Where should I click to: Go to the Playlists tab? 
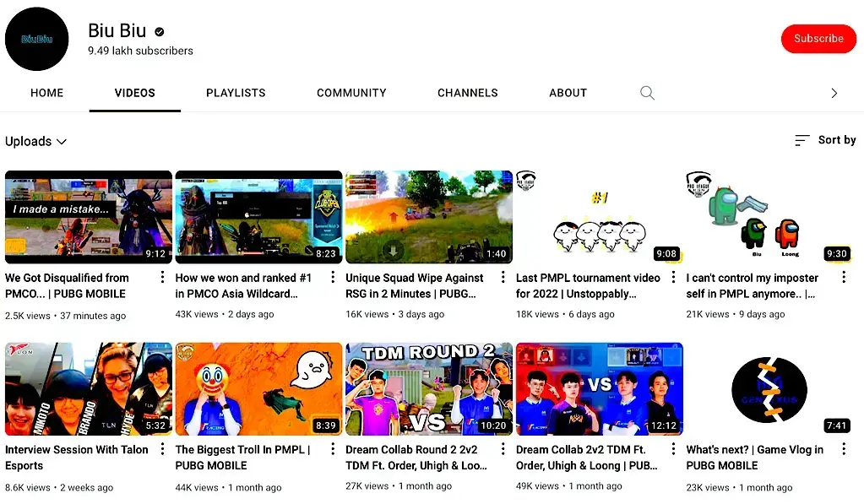236,93
